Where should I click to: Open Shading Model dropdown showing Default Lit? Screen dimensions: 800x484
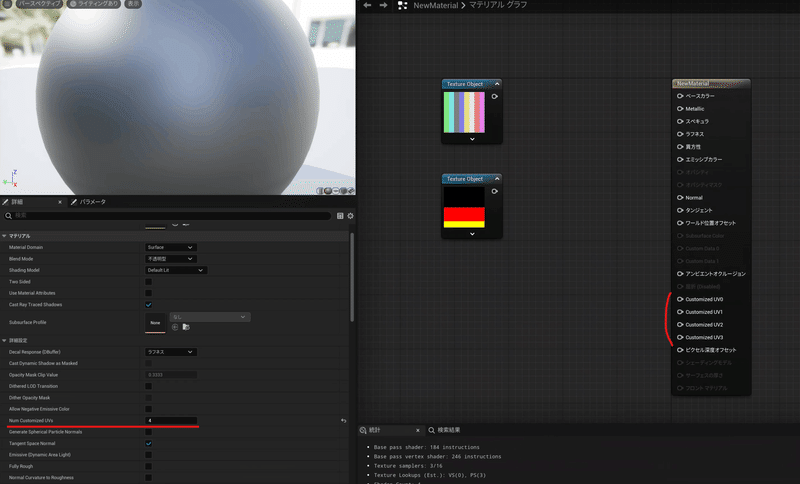176,270
